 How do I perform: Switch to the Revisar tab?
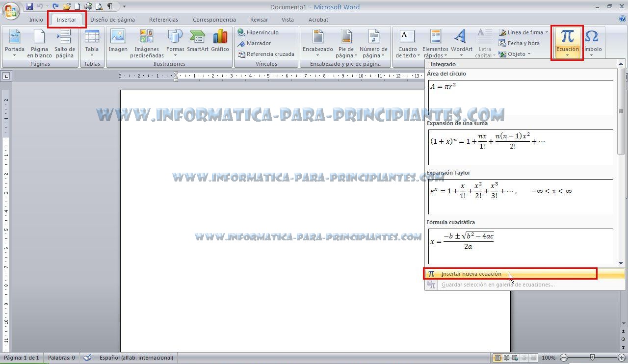(259, 20)
